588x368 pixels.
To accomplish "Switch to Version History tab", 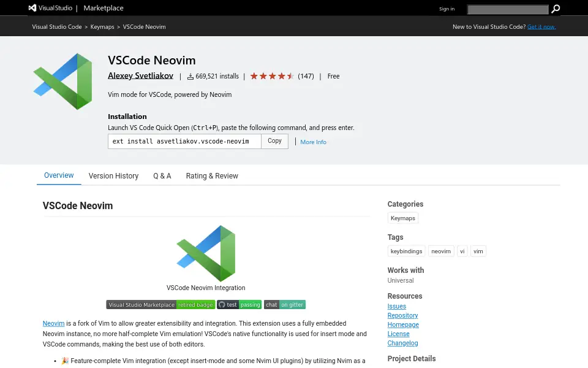I will [x=114, y=176].
